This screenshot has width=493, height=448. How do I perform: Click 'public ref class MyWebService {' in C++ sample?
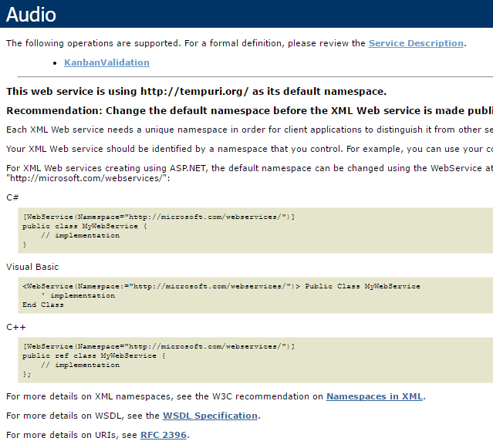point(93,356)
